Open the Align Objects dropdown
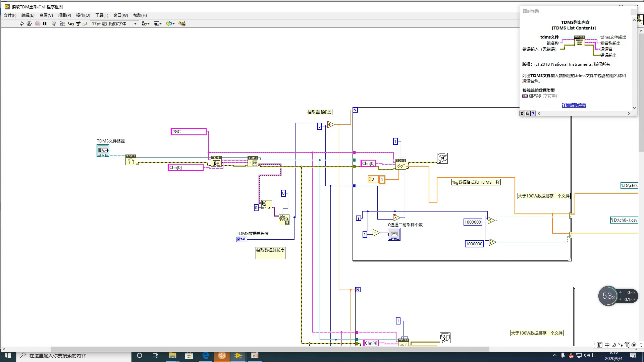 (x=146, y=23)
